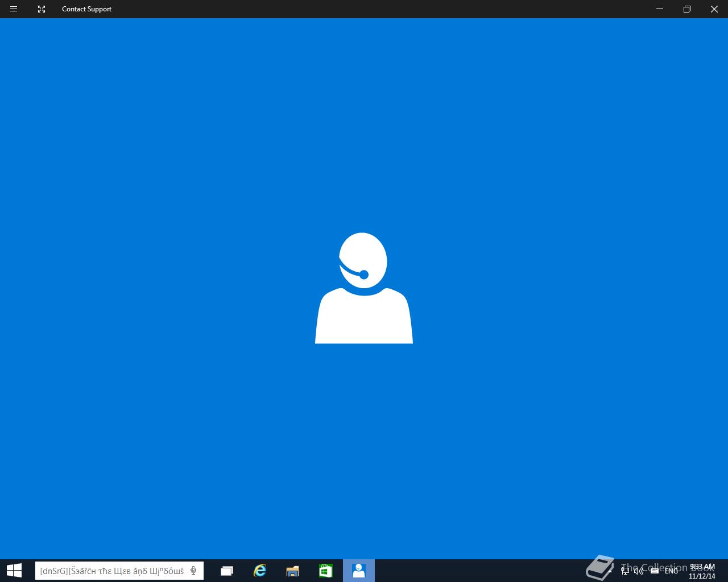Image resolution: width=728 pixels, height=582 pixels.
Task: Activate microphone voice search in taskbar
Action: pos(194,571)
